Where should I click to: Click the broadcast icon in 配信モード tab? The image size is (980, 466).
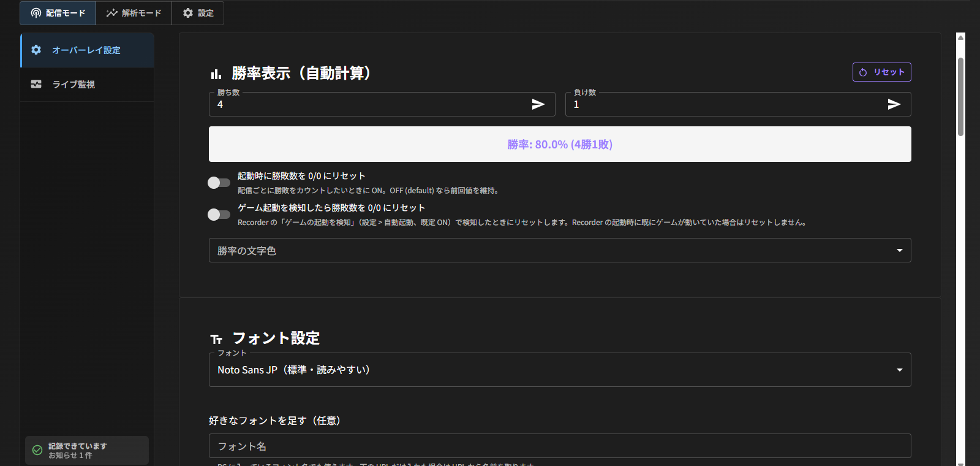[x=36, y=13]
